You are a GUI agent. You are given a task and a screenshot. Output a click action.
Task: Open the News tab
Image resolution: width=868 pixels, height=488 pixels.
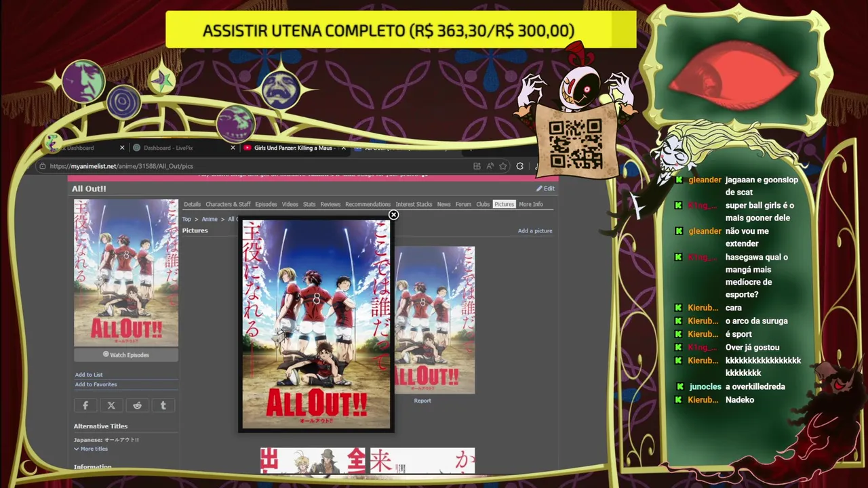[x=443, y=204]
